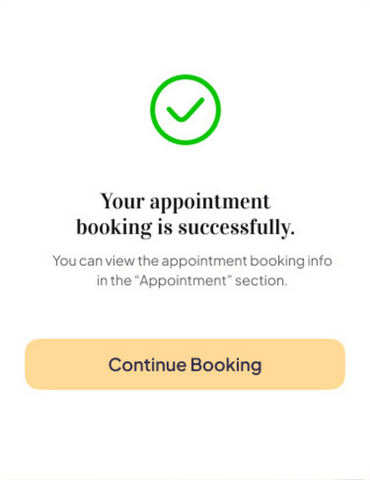Image resolution: width=370 pixels, height=480 pixels.
Task: Click the 'booking info' phrase in the subtitle
Action: (x=291, y=261)
